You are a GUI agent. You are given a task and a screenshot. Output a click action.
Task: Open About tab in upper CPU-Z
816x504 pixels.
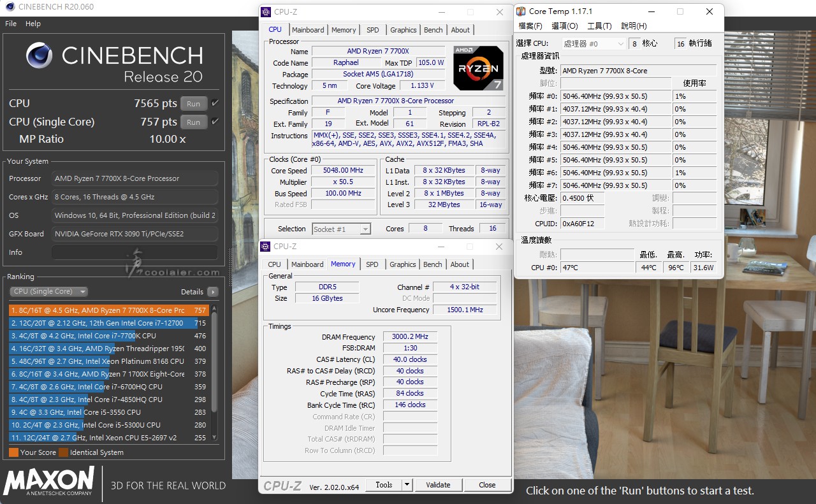(460, 30)
